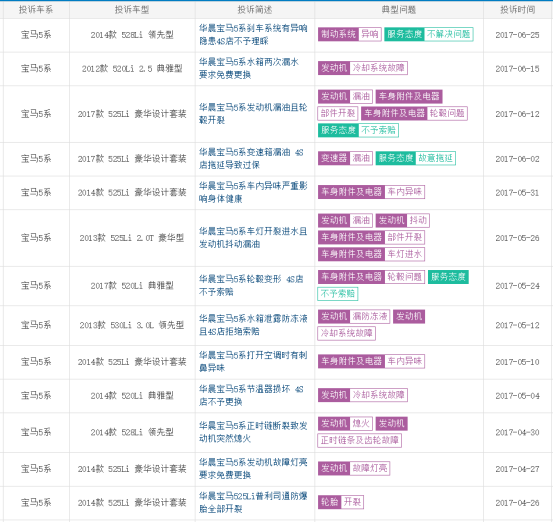This screenshot has width=554, height=522.
Task: Select 不予索赔 tag in 2017-06-12 row
Action: [x=378, y=130]
